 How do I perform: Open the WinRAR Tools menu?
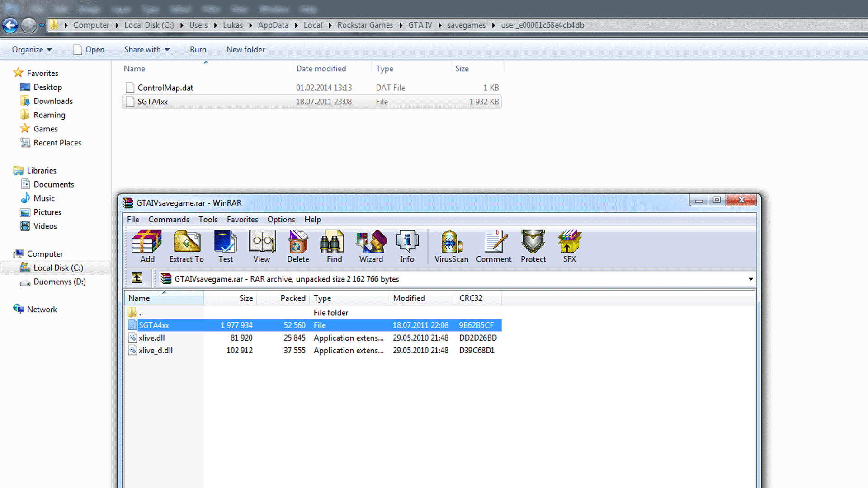[x=208, y=220]
